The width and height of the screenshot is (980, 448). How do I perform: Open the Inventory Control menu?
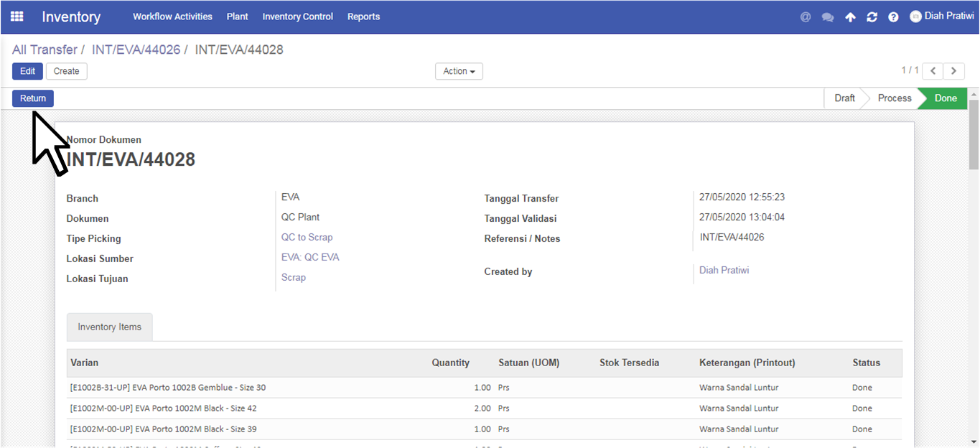tap(298, 17)
